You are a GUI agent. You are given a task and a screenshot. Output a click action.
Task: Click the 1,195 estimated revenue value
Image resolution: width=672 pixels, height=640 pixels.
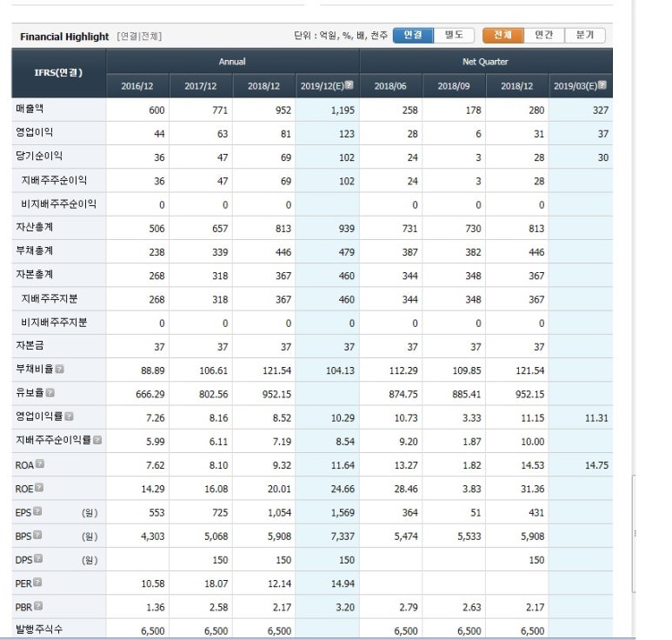(x=343, y=110)
